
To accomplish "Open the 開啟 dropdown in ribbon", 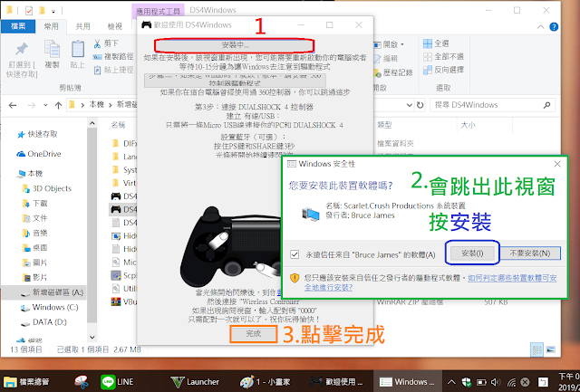I will coord(389,44).
